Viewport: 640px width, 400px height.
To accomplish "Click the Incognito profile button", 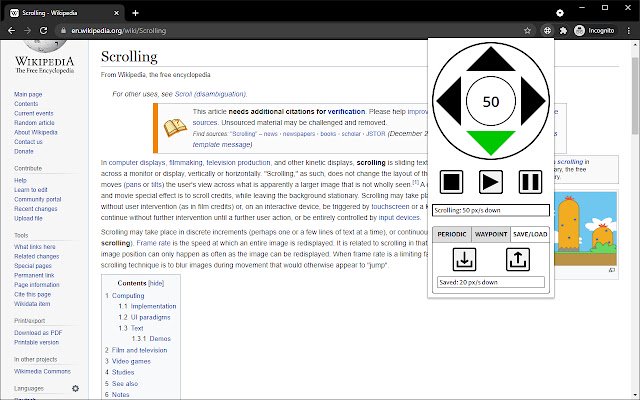I will (594, 31).
